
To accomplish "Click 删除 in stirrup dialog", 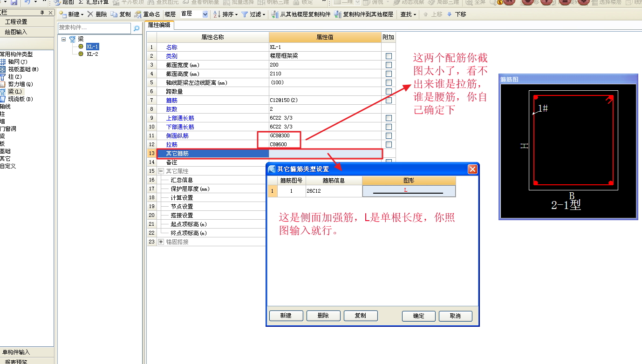I will click(x=323, y=316).
